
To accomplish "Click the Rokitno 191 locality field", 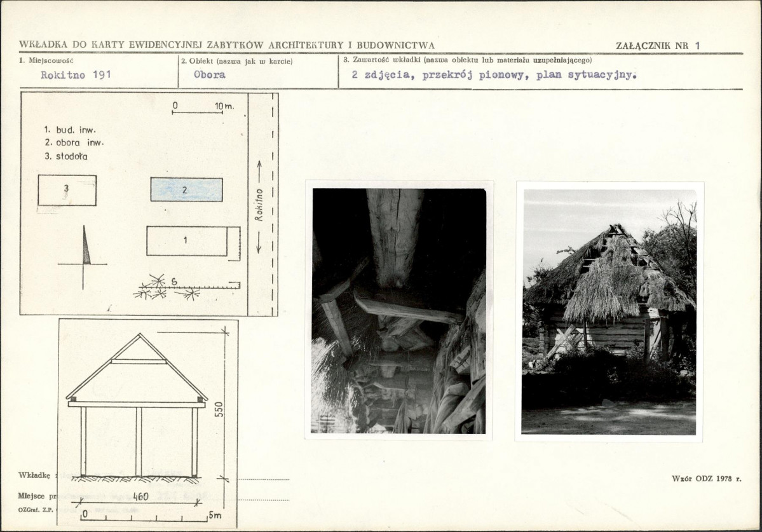I will click(x=76, y=75).
